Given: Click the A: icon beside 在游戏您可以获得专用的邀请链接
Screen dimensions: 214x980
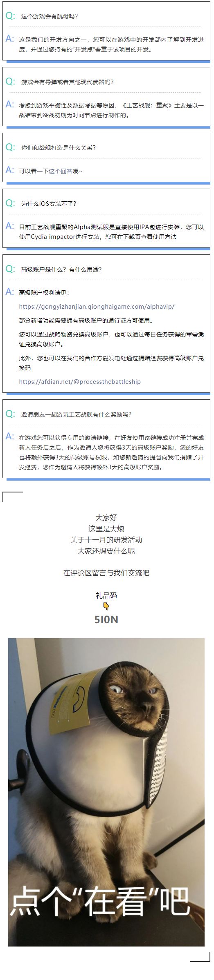Looking at the screenshot, I should coord(10,437).
